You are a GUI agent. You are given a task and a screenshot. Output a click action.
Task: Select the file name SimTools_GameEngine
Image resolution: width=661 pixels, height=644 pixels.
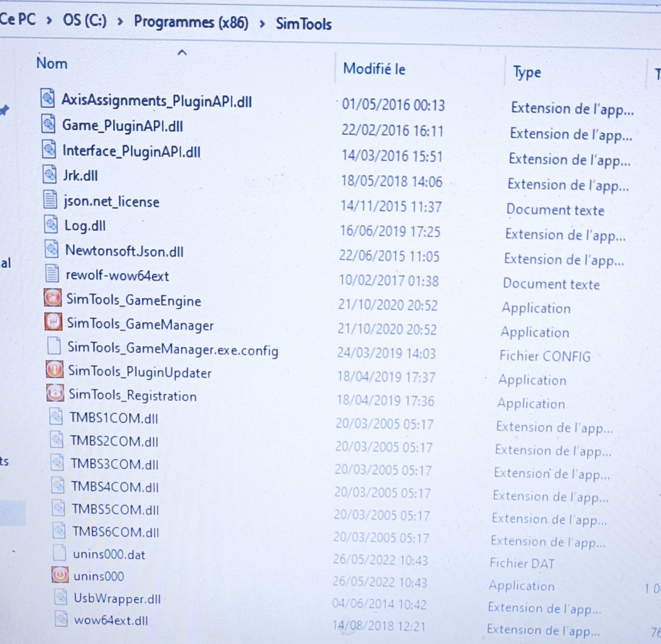[134, 300]
